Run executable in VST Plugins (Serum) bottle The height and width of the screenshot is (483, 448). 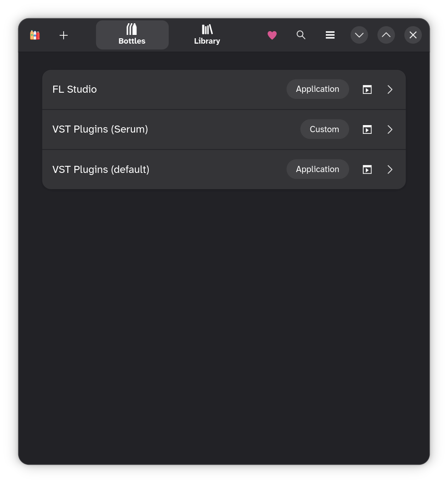367,130
